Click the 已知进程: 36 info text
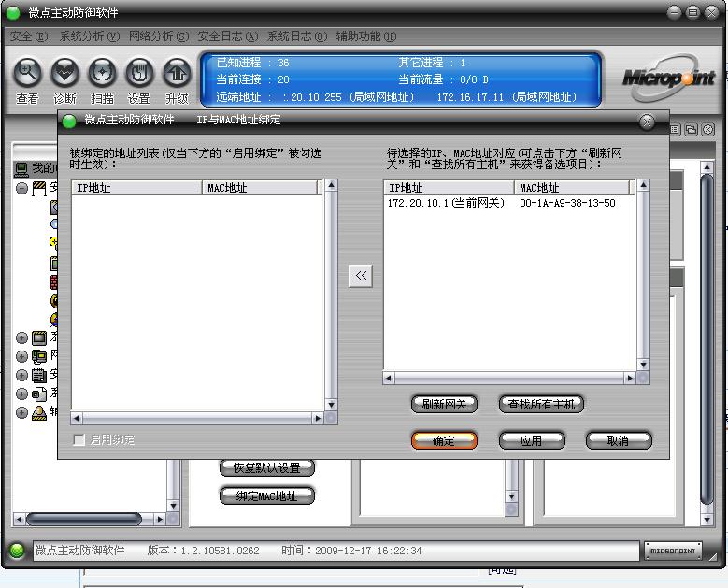This screenshot has height=588, width=728. point(252,63)
